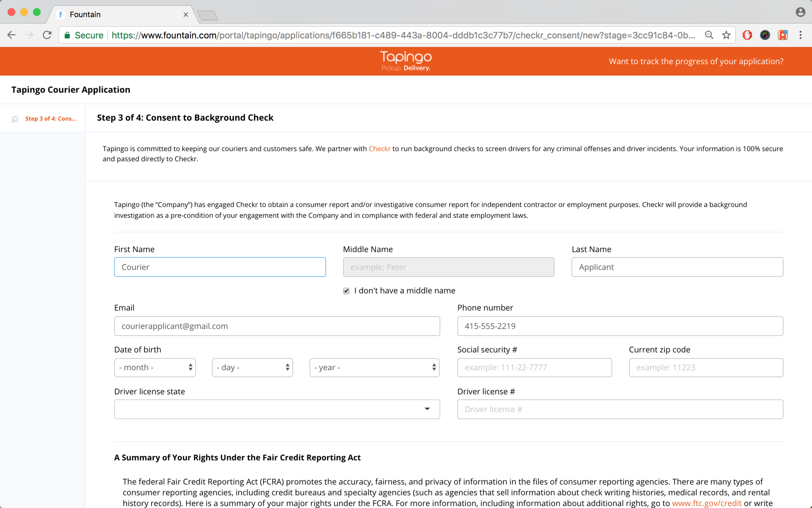Screen dimensions: 812x508
Task: Click the Fair Credit Reporting Act summary heading
Action: point(237,458)
